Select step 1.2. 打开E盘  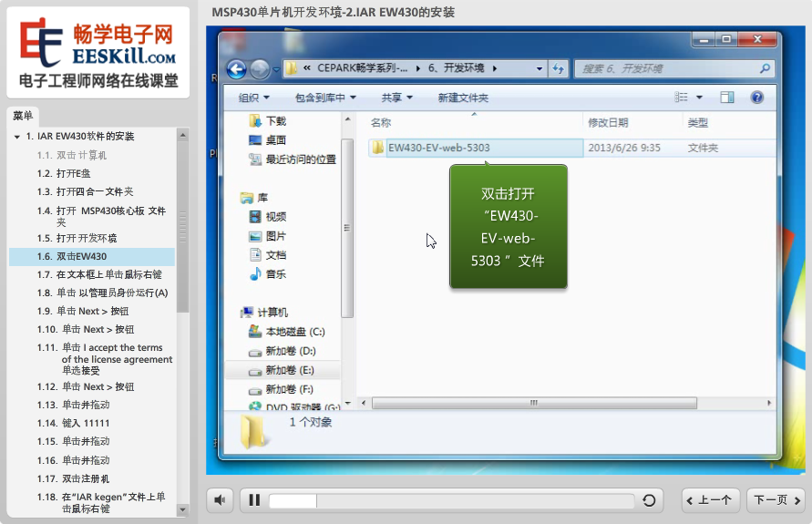click(64, 173)
